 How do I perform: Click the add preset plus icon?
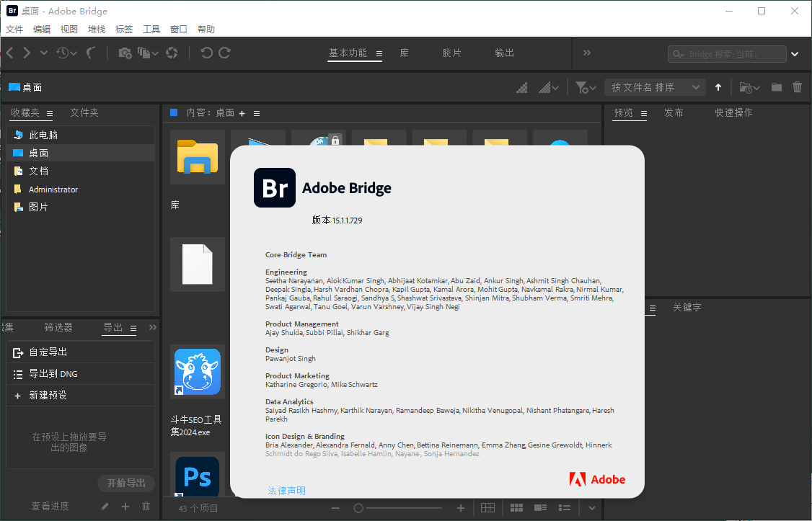click(125, 507)
